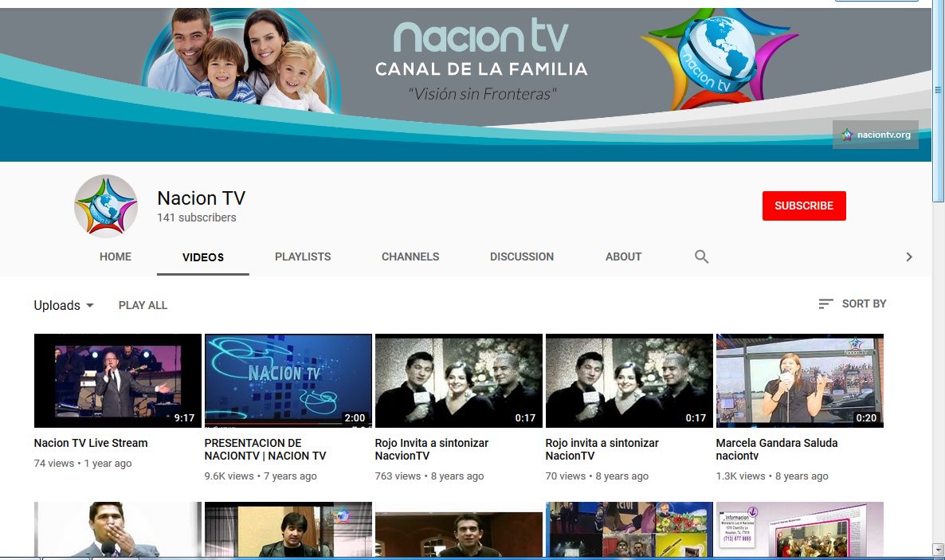Go to the Channels tab

click(410, 257)
